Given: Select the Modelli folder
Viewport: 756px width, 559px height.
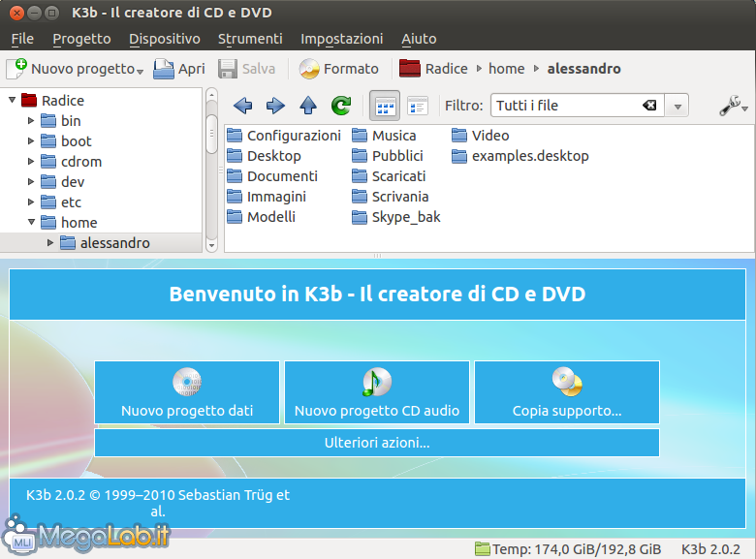Looking at the screenshot, I should point(261,217).
